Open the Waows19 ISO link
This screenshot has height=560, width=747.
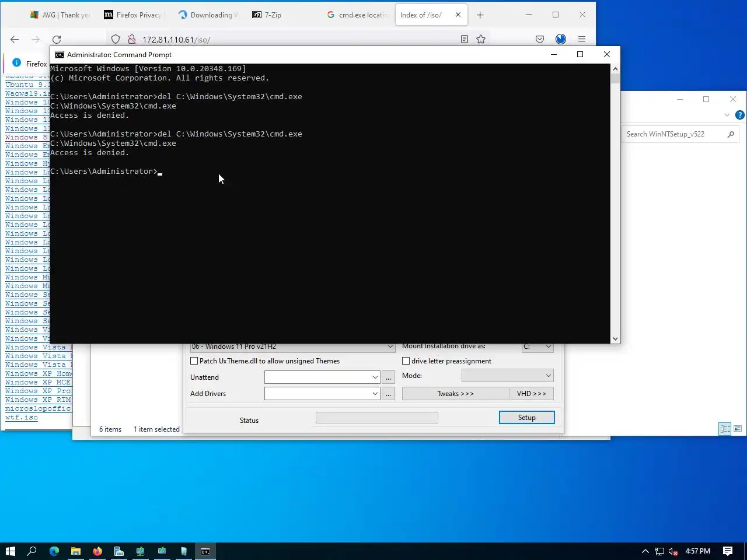click(x=27, y=94)
